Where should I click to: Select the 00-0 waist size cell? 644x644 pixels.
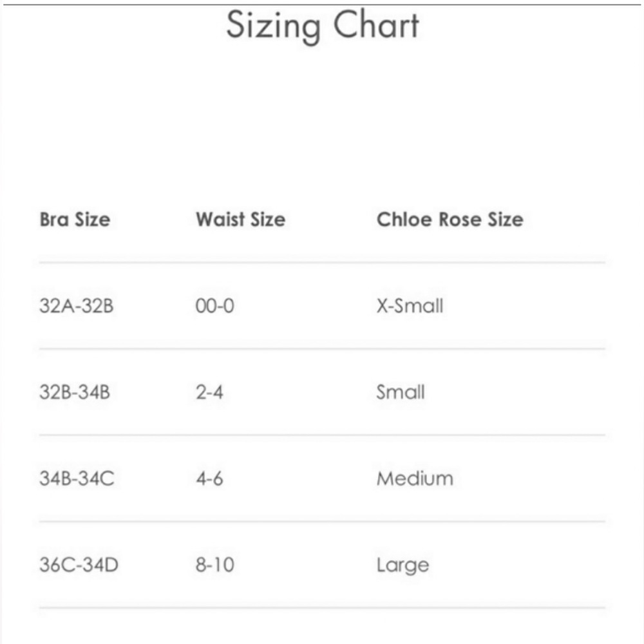[215, 305]
